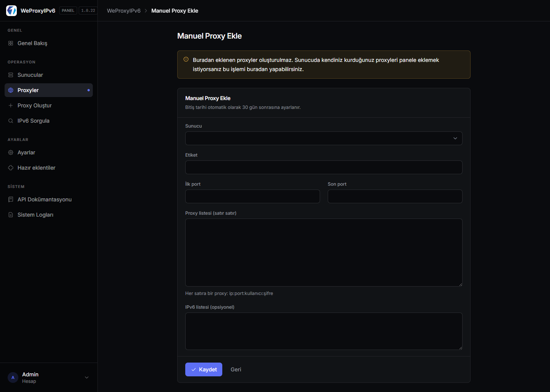Click the Proxyler active dot indicator
The height and width of the screenshot is (392, 550).
89,90
